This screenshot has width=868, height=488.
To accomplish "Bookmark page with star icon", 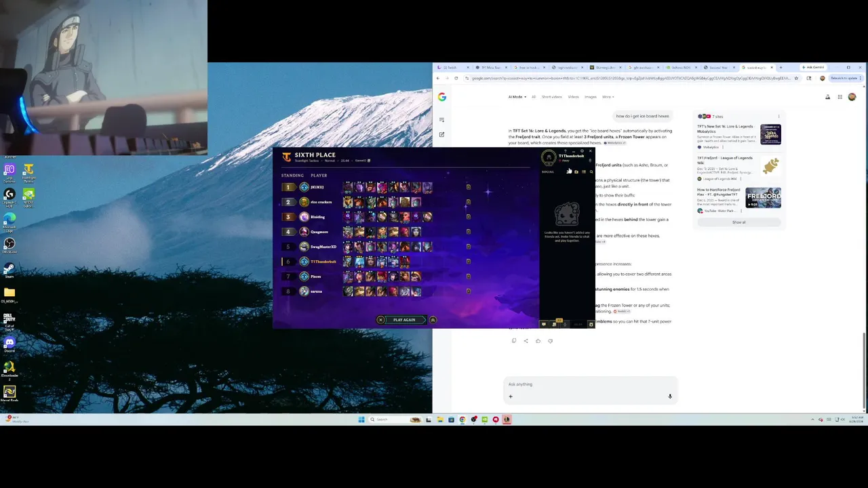I will (x=796, y=78).
